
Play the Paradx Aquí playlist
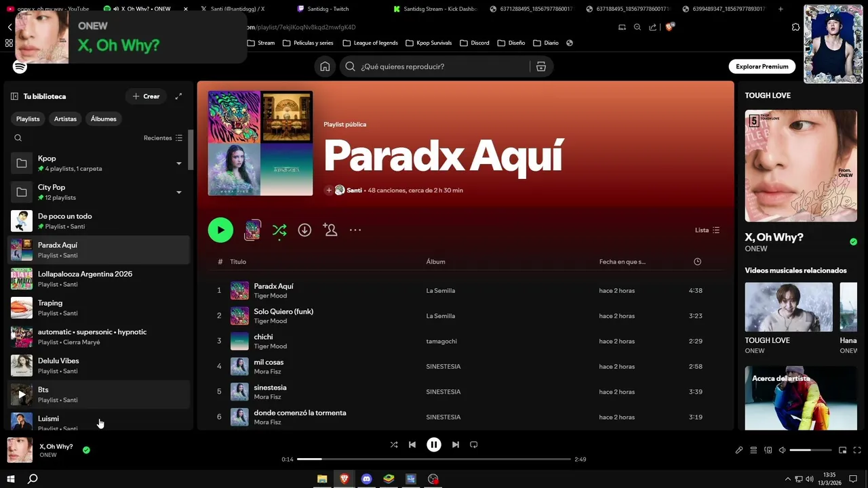pyautogui.click(x=220, y=230)
